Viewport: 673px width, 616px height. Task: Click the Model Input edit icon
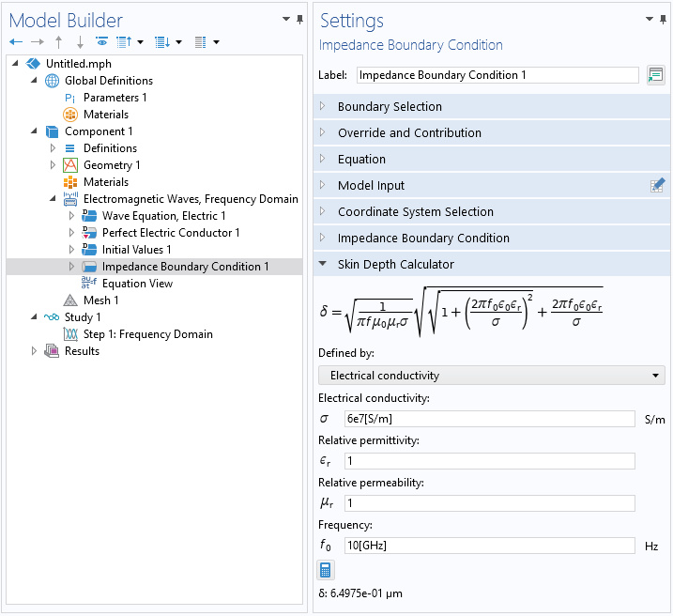tap(658, 185)
